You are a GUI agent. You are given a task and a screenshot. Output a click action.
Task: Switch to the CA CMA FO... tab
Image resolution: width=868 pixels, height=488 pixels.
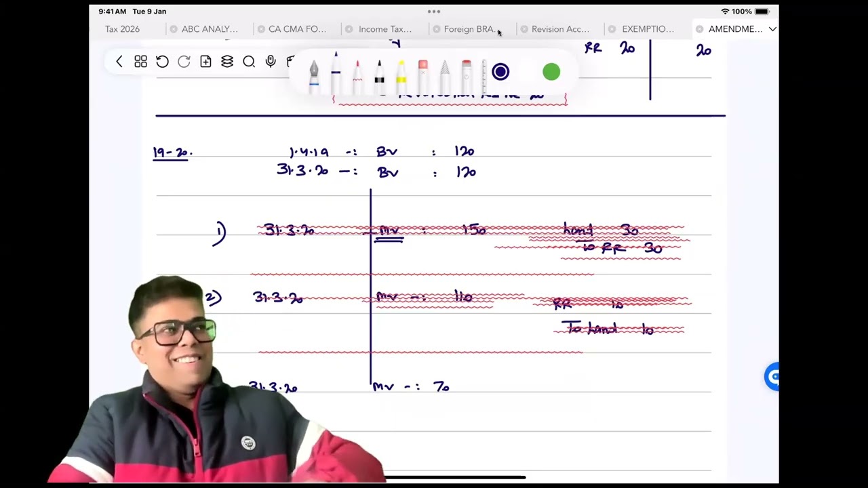click(x=297, y=29)
